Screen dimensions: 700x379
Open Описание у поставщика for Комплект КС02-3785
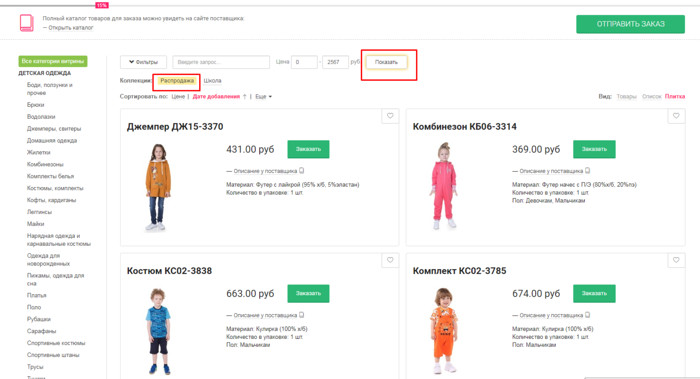coord(551,315)
